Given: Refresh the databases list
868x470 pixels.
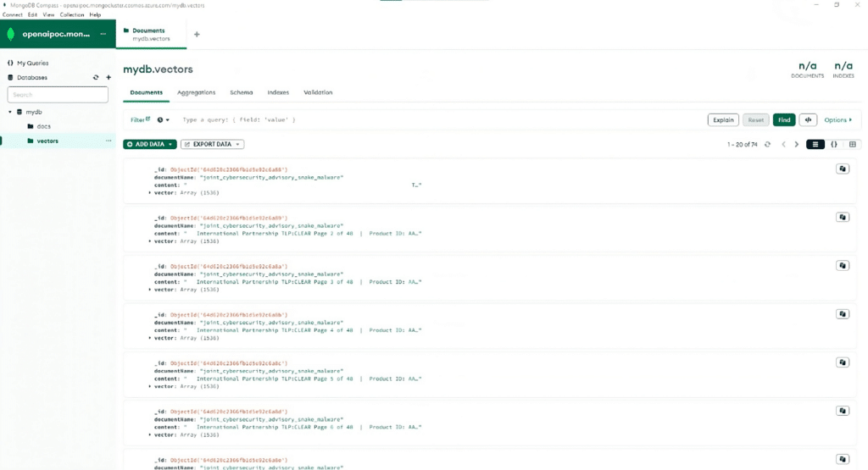Looking at the screenshot, I should point(96,77).
